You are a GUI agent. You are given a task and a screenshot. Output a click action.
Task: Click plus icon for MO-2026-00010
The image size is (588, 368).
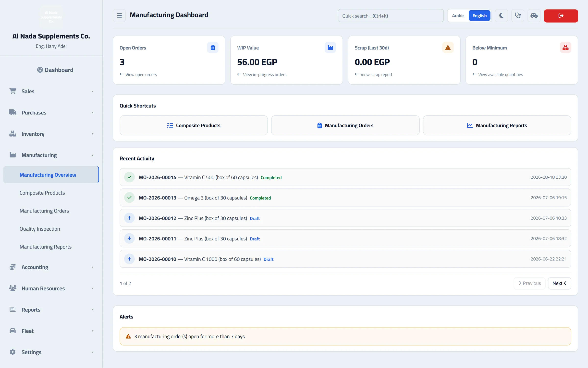[x=129, y=259]
